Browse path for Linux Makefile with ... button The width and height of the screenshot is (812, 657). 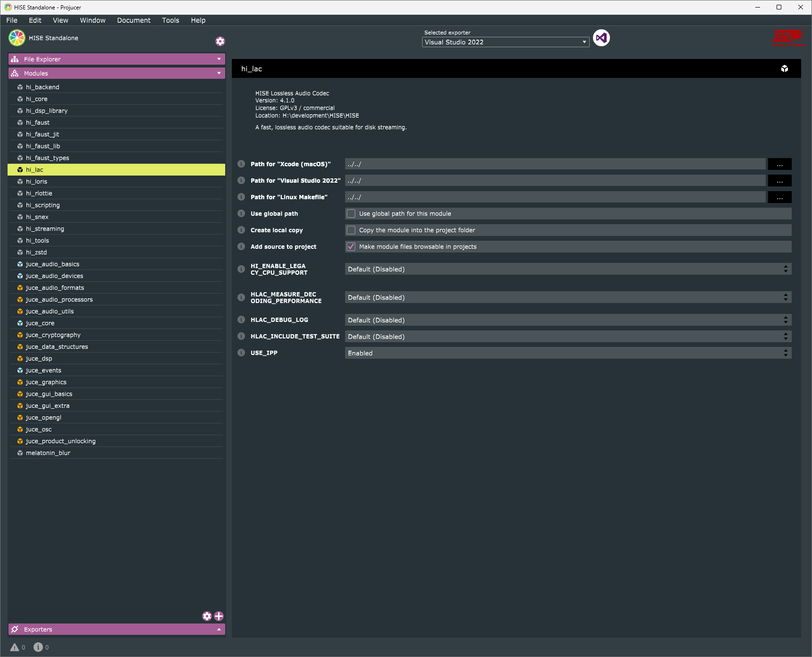780,197
